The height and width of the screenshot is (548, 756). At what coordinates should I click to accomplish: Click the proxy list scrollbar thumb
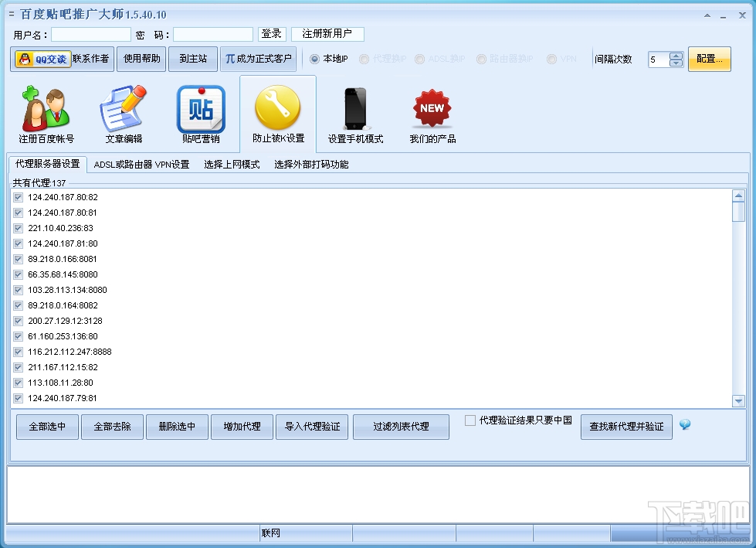738,211
